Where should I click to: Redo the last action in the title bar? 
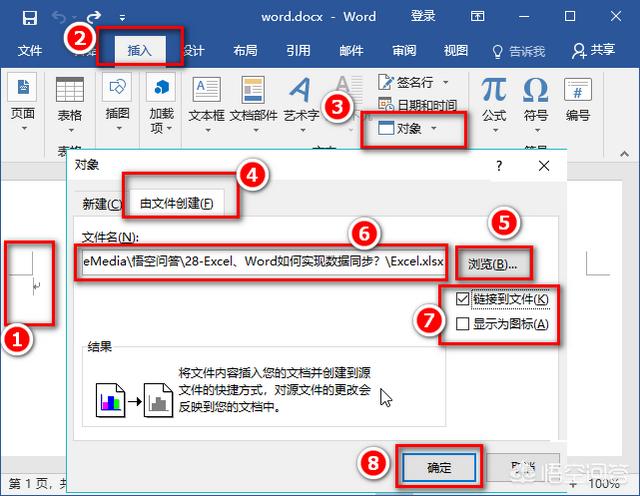pos(93,17)
